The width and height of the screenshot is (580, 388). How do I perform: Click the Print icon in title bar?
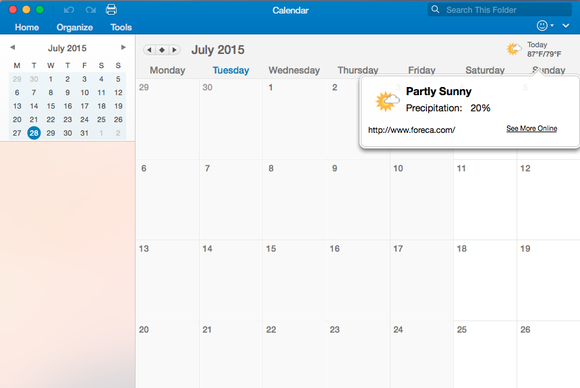111,9
